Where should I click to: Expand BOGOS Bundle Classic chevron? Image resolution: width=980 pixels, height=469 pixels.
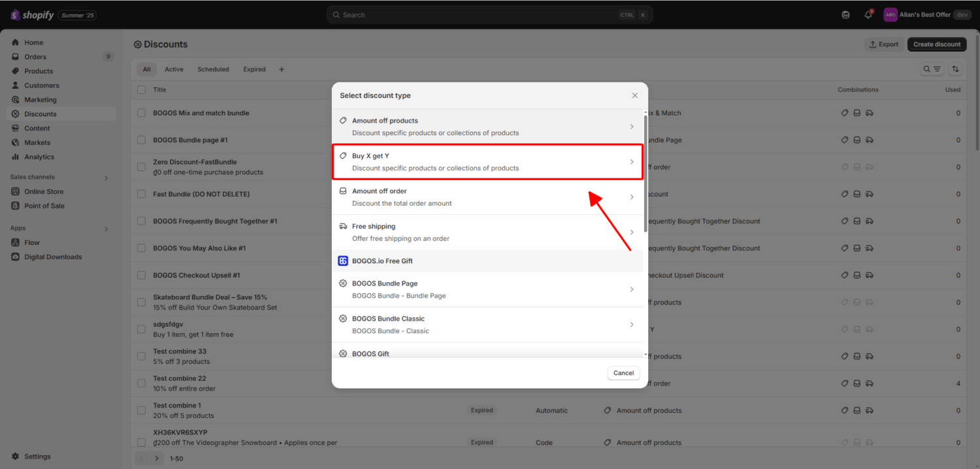[632, 325]
